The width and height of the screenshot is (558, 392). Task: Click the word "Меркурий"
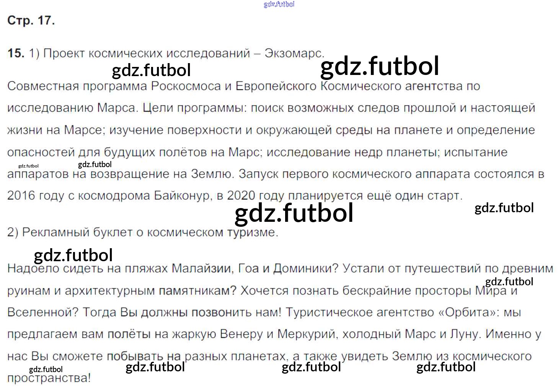coord(307,334)
